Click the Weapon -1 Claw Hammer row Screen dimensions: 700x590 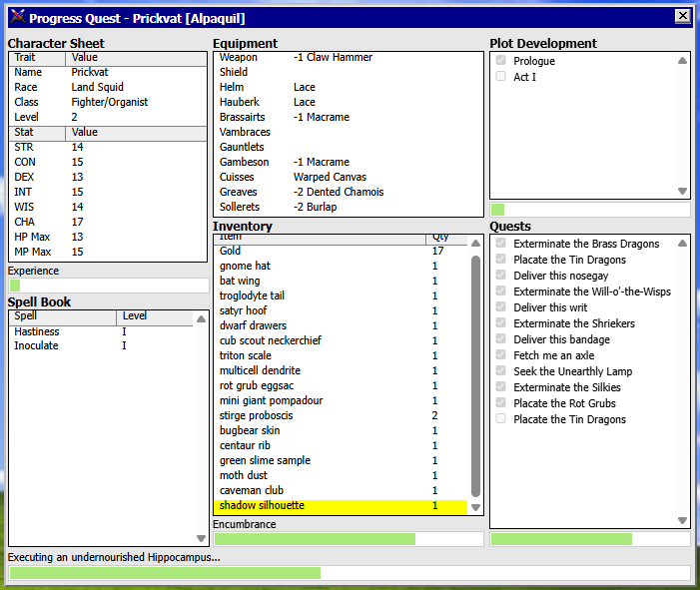[x=349, y=58]
